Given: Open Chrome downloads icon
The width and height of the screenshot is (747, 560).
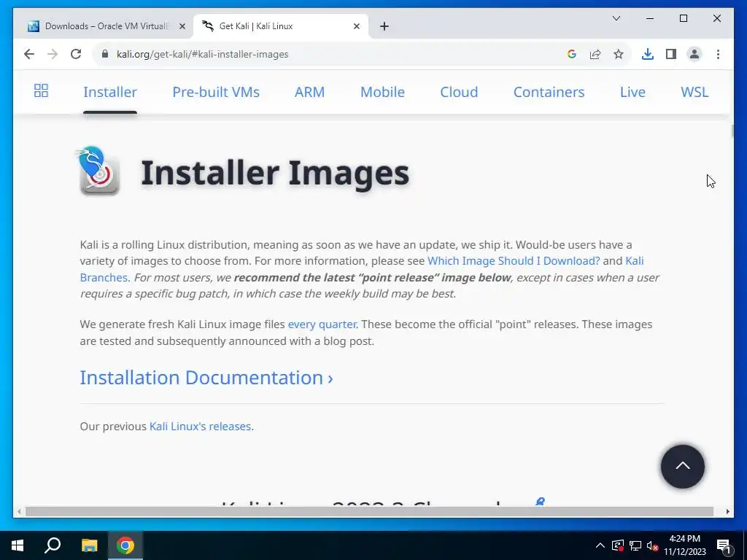Looking at the screenshot, I should click(648, 54).
